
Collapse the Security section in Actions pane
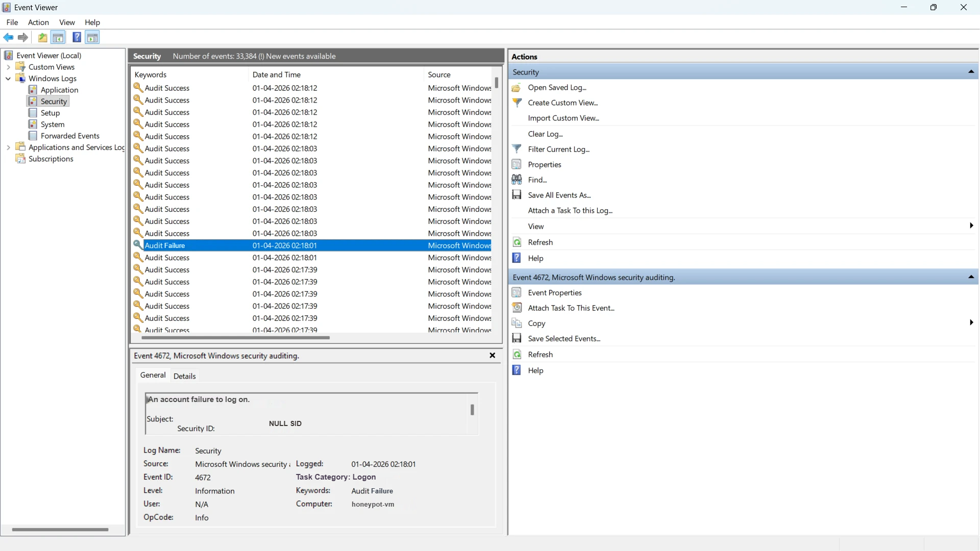tap(971, 71)
